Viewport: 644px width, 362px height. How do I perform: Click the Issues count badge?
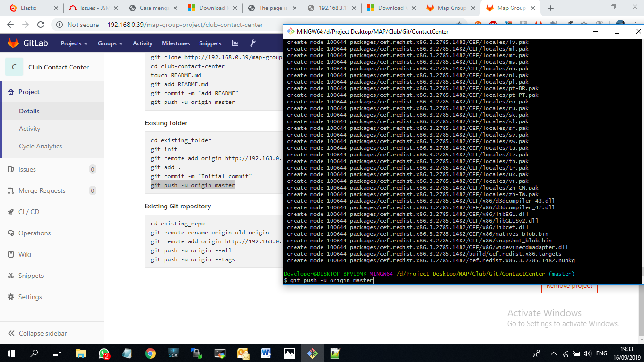point(93,169)
